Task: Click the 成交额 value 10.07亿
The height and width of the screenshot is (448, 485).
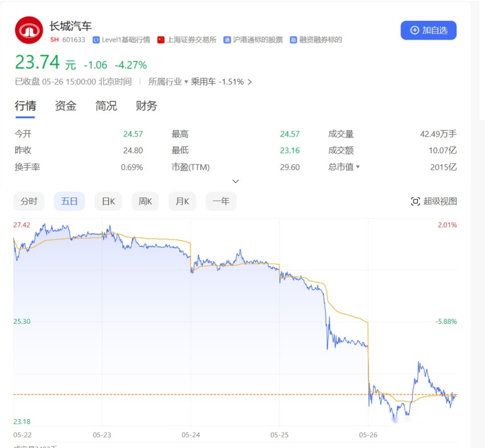Action: 443,150
